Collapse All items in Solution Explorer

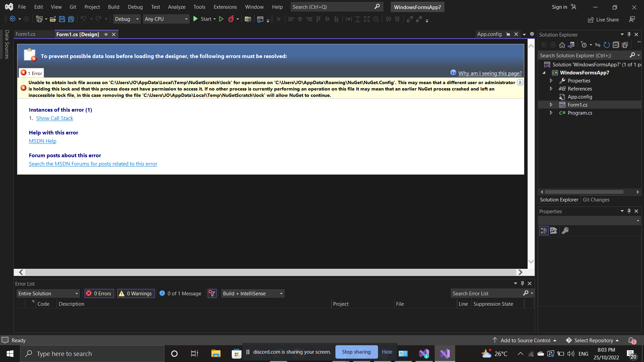point(616,45)
